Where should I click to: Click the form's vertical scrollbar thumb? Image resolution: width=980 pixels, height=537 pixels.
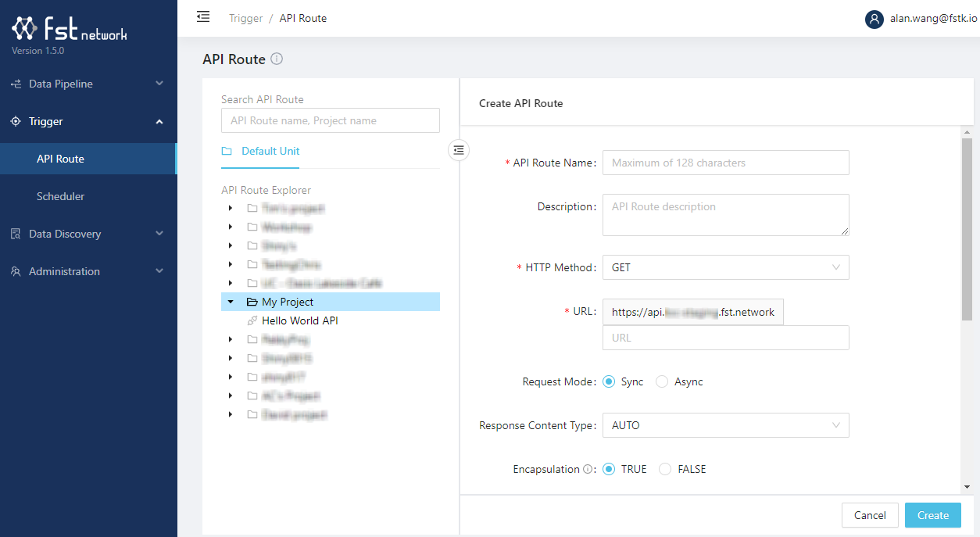tap(967, 227)
